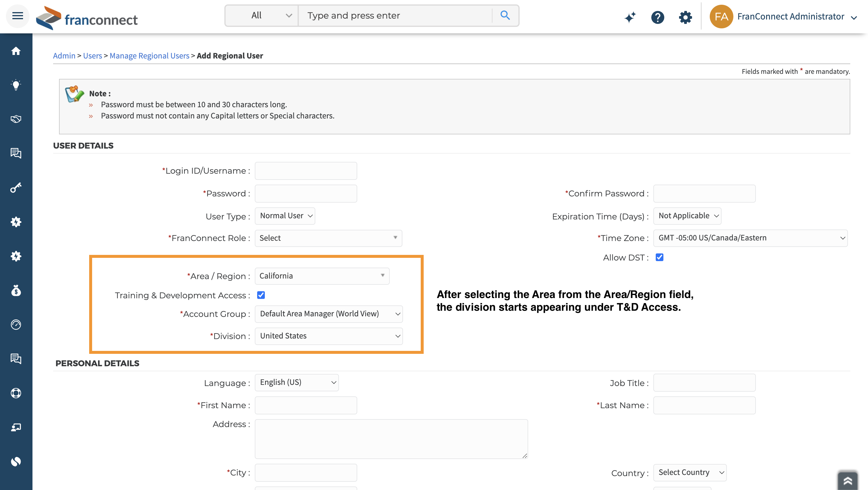This screenshot has width=868, height=490.
Task: Open the FranConnect Role dropdown
Action: tap(328, 238)
